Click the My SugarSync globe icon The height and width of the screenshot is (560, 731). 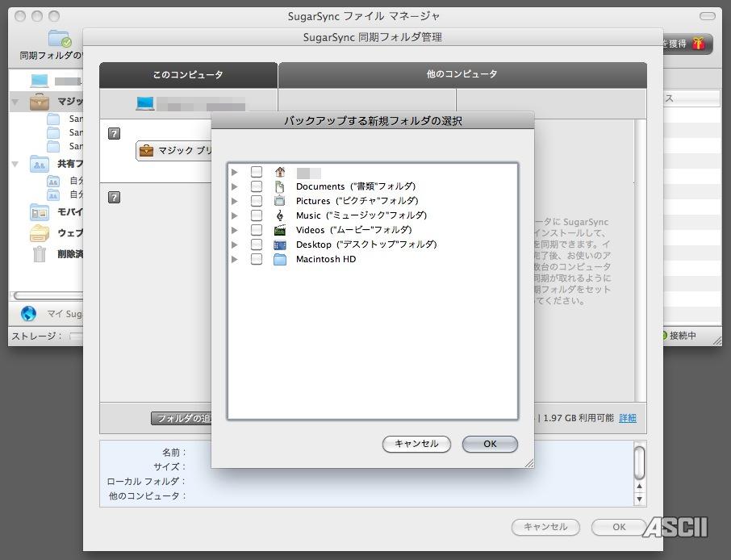[28, 313]
